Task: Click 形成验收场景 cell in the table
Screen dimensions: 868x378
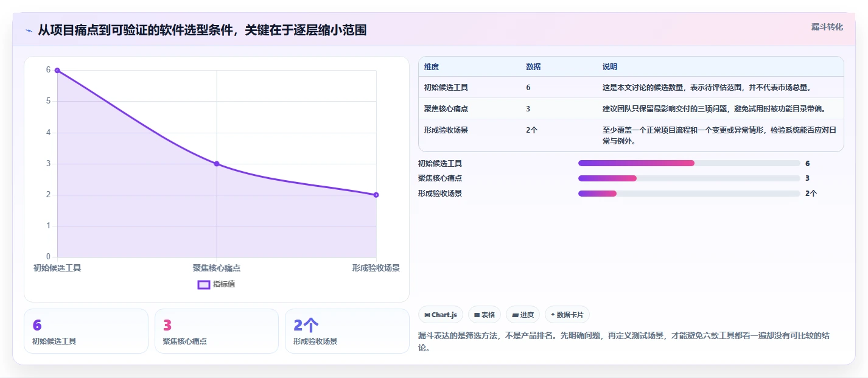Action: coord(446,130)
